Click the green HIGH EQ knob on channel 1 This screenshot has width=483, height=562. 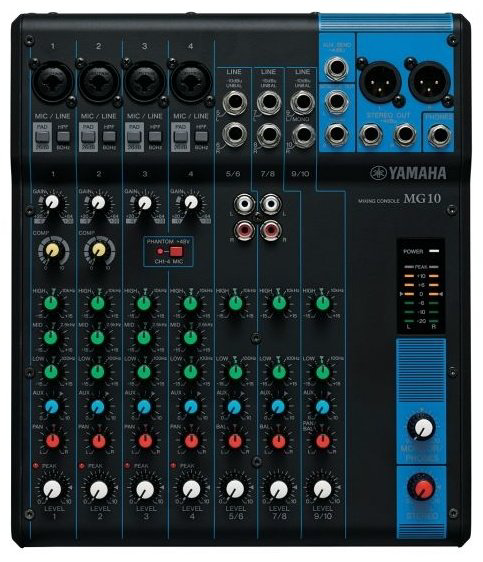(x=51, y=303)
